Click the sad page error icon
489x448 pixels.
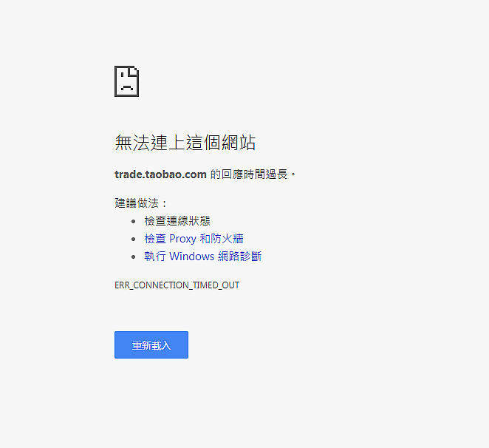click(126, 81)
